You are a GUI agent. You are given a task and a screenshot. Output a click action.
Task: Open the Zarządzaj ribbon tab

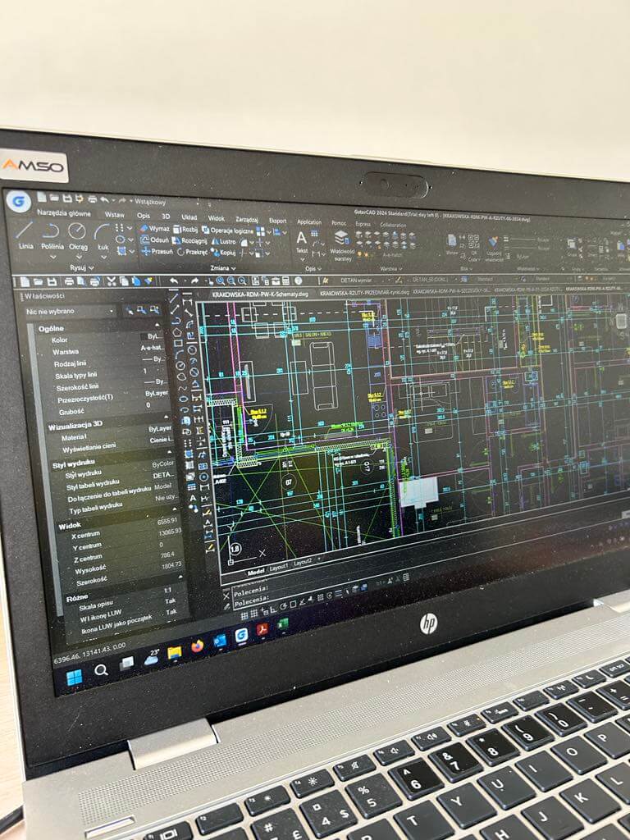pos(247,219)
